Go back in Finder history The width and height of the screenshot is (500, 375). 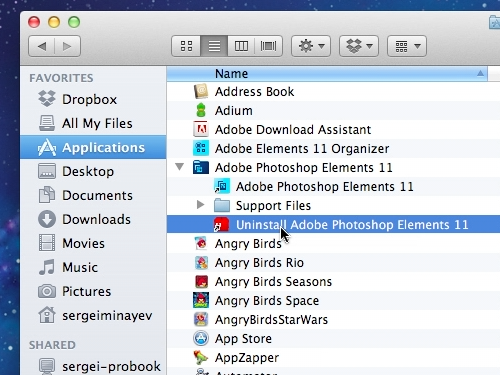click(42, 46)
